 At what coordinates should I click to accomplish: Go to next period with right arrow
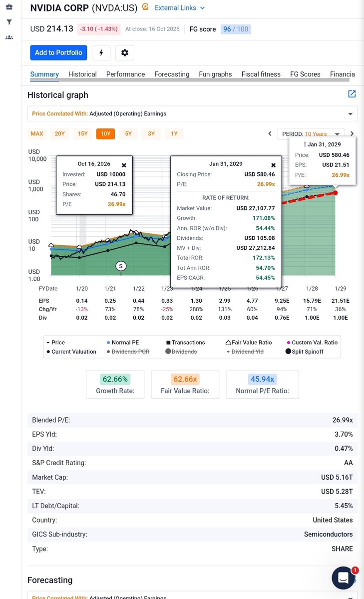[352, 134]
